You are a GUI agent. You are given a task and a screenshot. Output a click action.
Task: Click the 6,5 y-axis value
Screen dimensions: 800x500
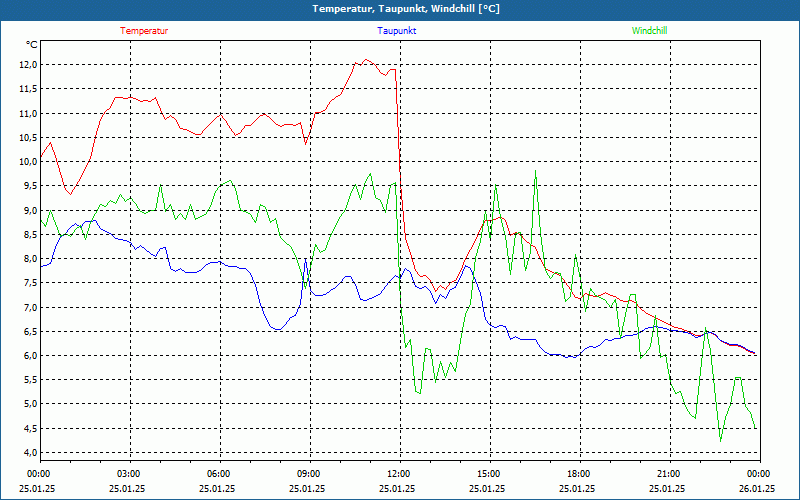pos(31,331)
